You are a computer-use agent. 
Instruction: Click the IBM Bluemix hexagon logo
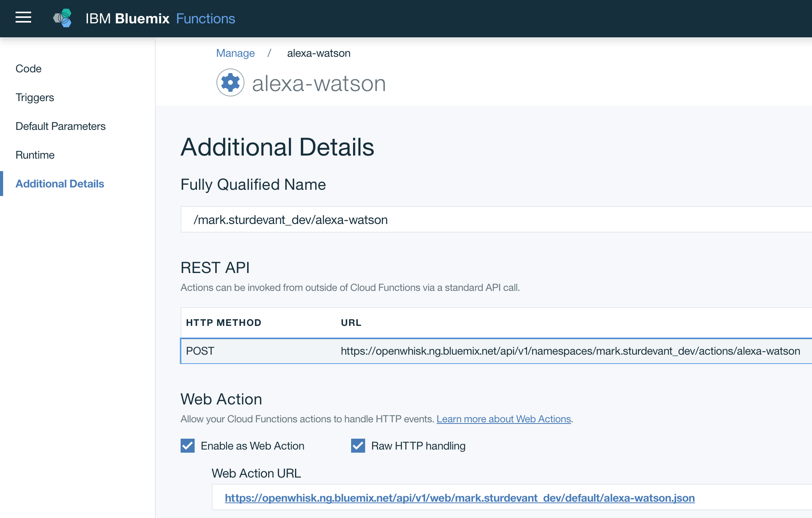click(63, 18)
